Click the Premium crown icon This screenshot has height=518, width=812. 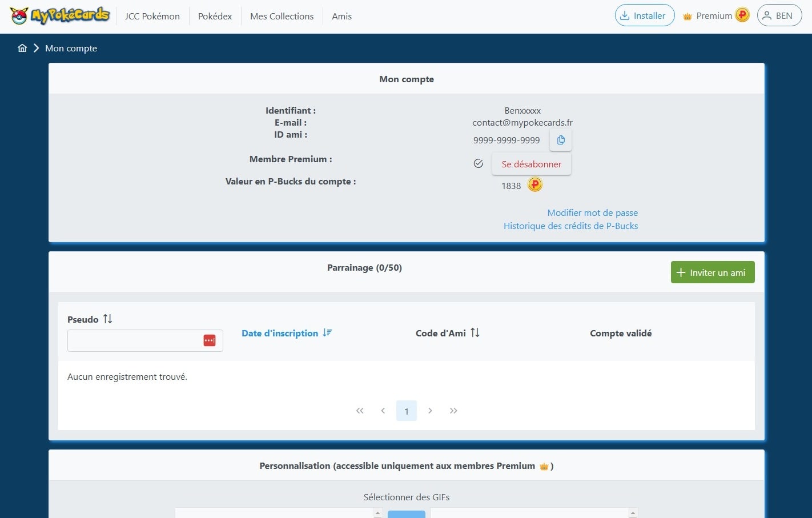688,15
